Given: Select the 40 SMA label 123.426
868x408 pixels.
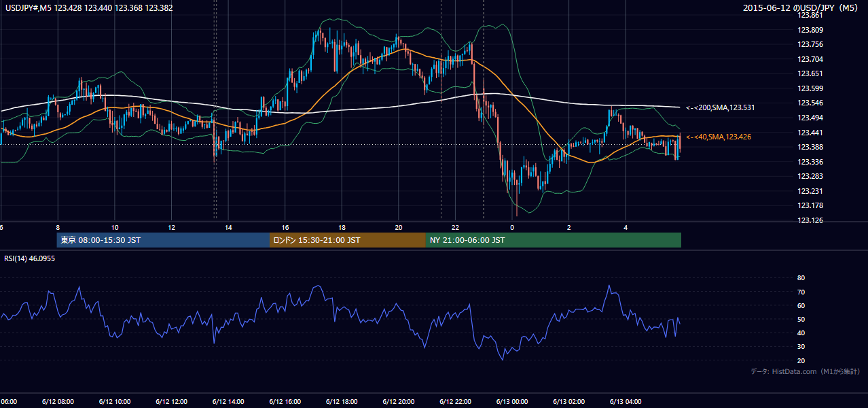Looking at the screenshot, I should pyautogui.click(x=719, y=137).
